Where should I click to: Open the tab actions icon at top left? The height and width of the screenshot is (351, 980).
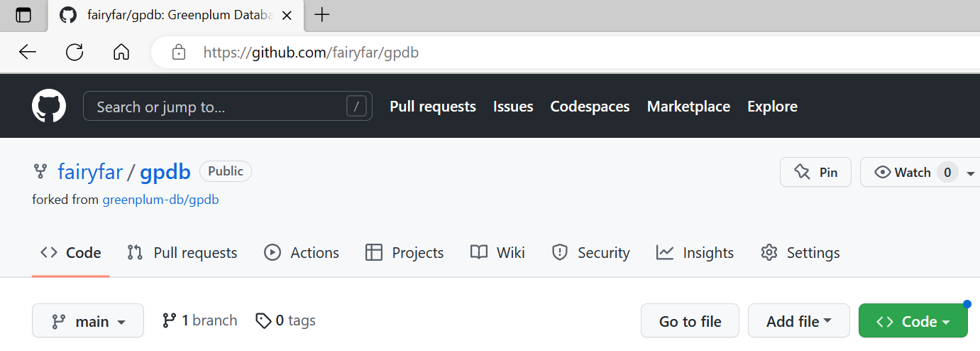(23, 15)
